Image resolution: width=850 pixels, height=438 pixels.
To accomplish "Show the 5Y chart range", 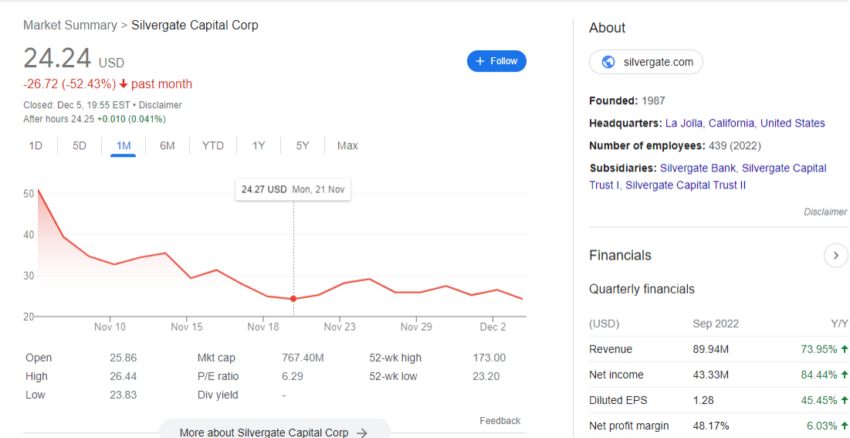I will point(302,146).
